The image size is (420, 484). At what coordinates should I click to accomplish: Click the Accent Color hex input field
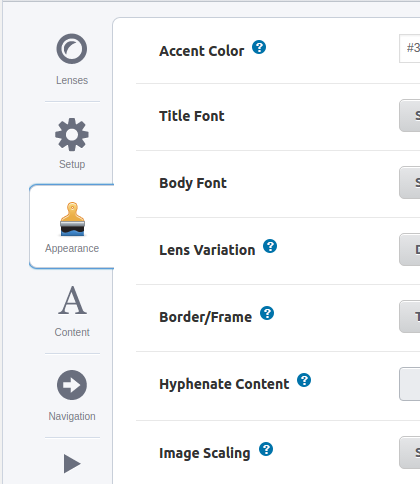410,48
